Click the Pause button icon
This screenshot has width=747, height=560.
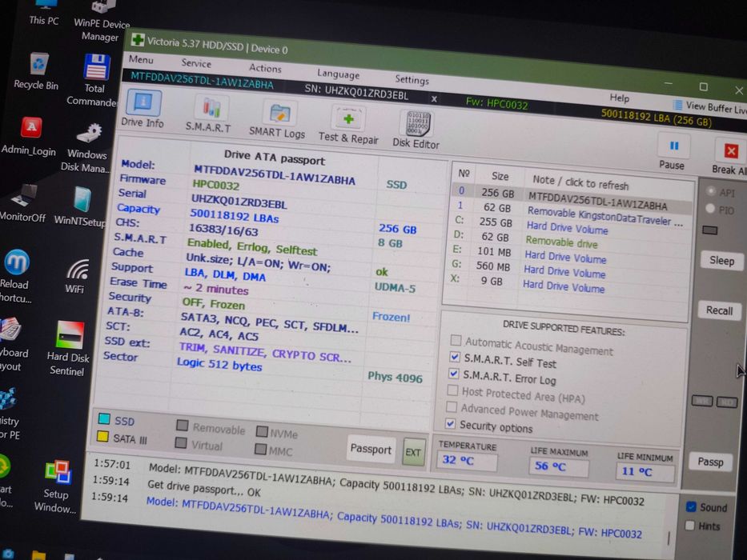673,146
